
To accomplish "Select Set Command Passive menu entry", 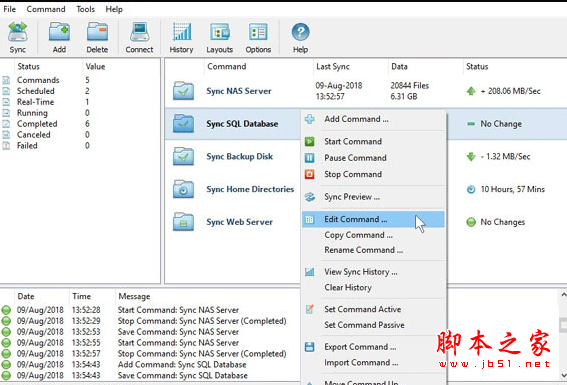I will [374, 325].
